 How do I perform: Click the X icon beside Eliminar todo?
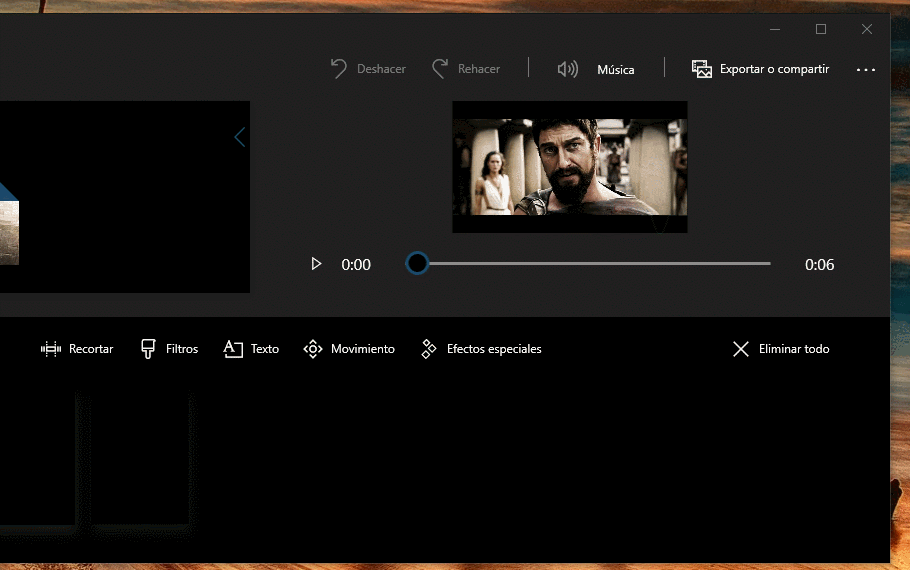click(741, 349)
